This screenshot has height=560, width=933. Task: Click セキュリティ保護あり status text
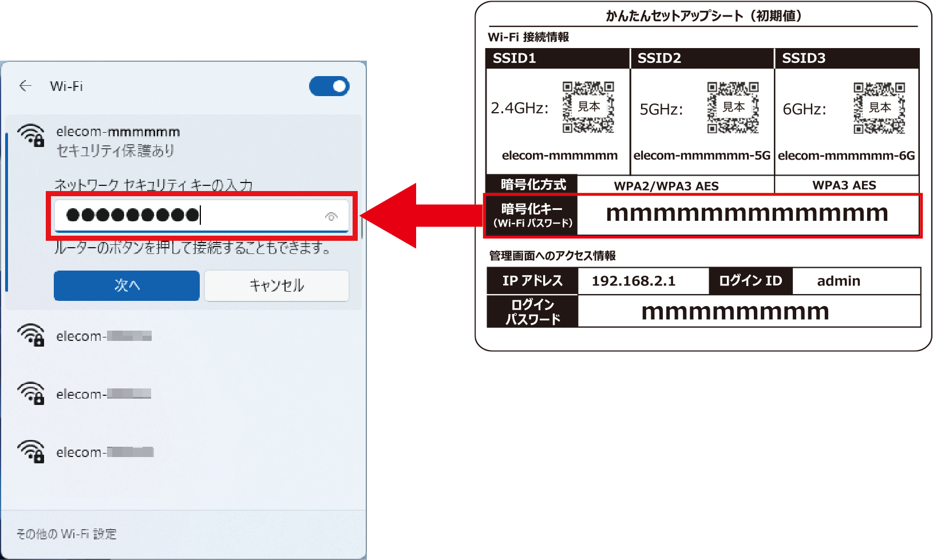(115, 150)
